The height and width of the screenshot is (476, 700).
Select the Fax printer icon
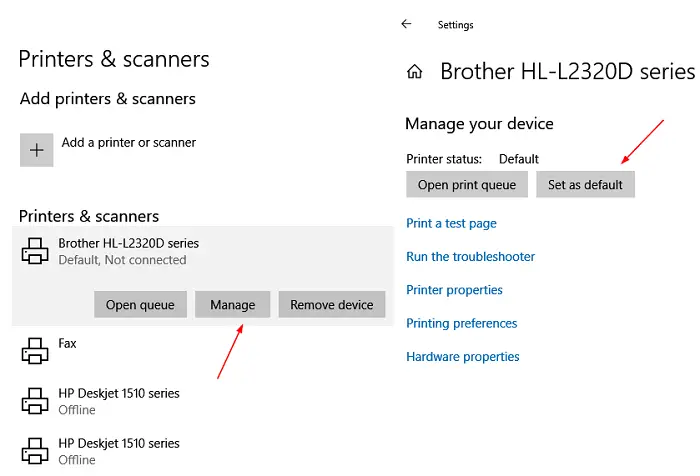tap(35, 351)
